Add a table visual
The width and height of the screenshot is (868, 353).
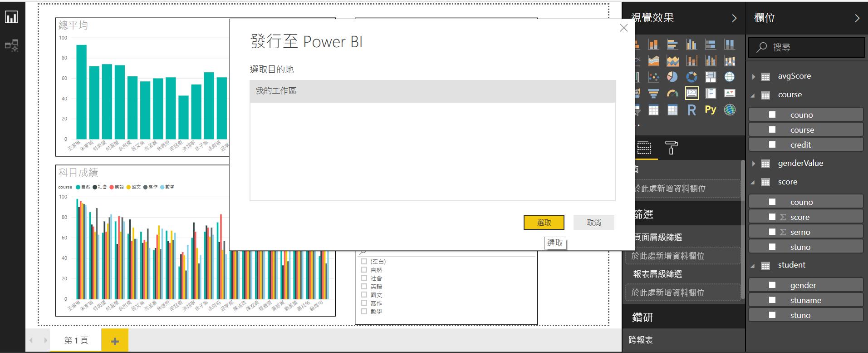(653, 110)
